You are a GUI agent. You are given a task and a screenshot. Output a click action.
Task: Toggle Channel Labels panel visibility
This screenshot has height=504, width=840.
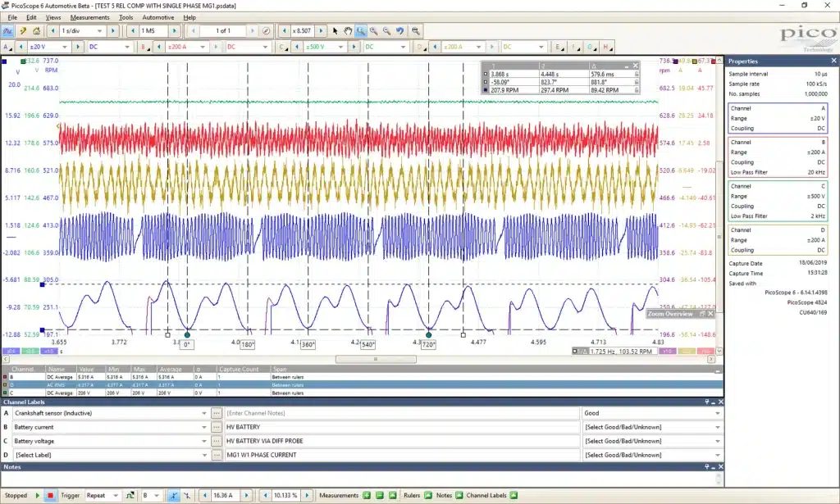pyautogui.click(x=514, y=496)
